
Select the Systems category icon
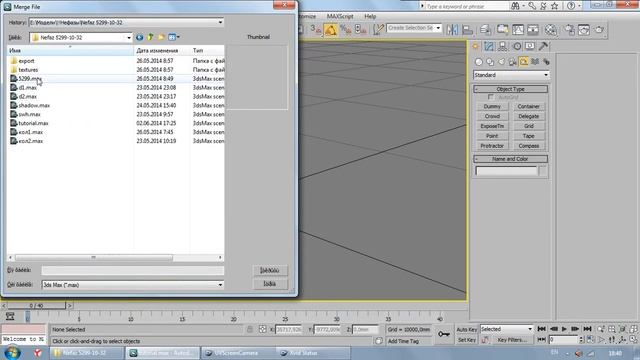click(x=546, y=62)
